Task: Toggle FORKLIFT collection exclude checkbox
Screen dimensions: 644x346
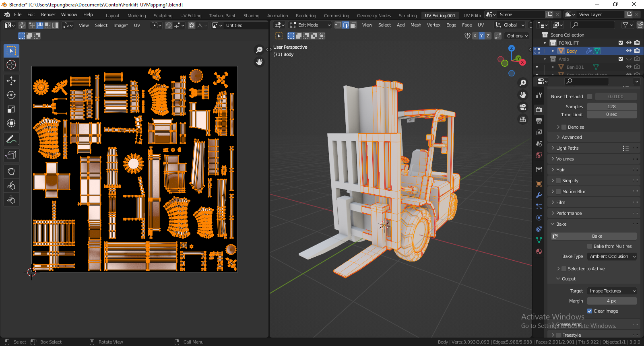Action: click(x=621, y=43)
